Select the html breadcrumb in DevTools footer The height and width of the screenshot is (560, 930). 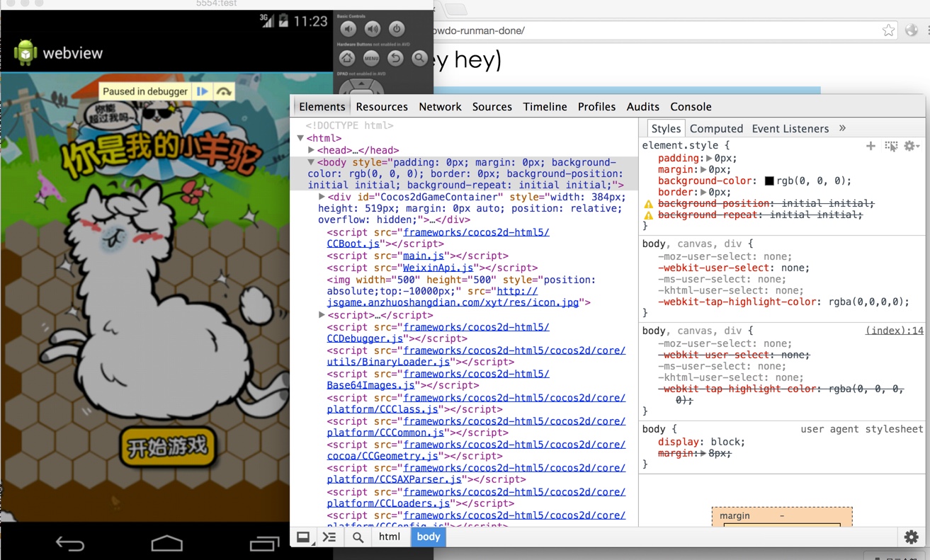tap(390, 537)
